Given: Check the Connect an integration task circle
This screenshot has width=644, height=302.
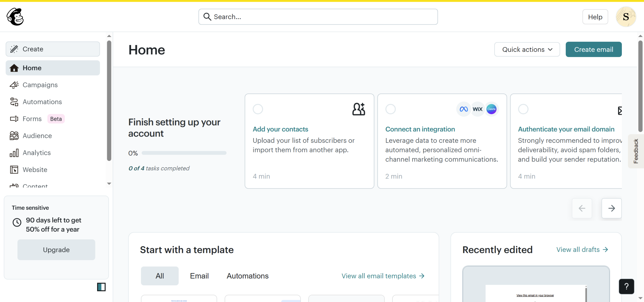Looking at the screenshot, I should (x=390, y=109).
